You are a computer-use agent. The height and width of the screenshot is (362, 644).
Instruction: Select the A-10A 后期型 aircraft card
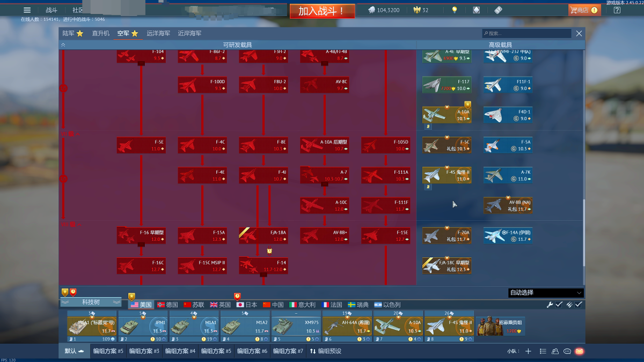pos(324,145)
